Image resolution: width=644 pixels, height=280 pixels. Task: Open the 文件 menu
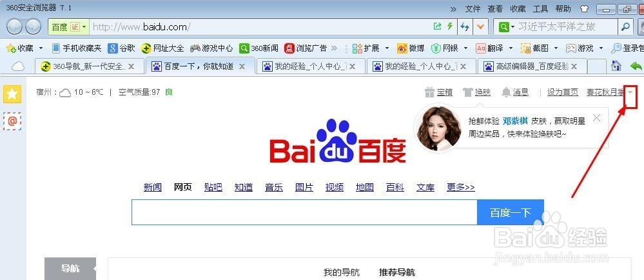473,8
